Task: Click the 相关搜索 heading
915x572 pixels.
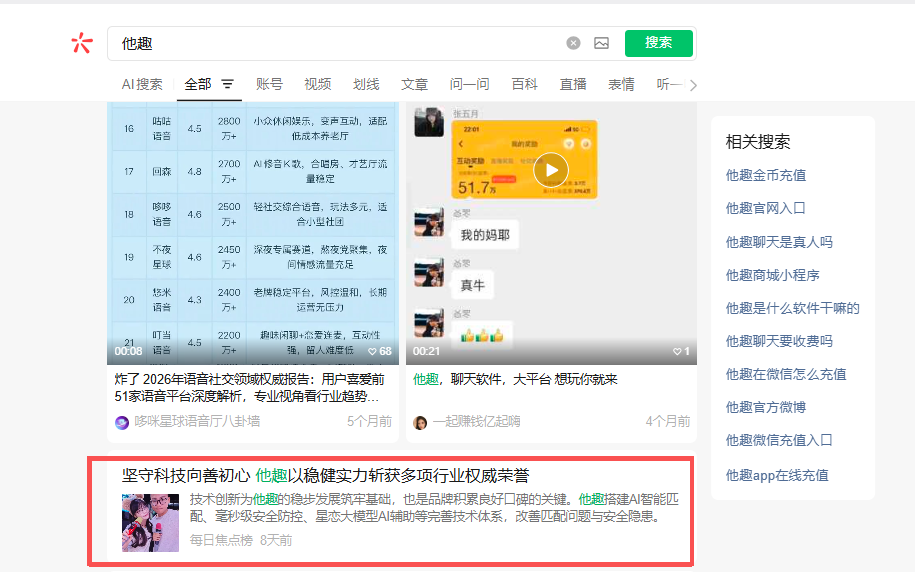Action: tap(757, 142)
